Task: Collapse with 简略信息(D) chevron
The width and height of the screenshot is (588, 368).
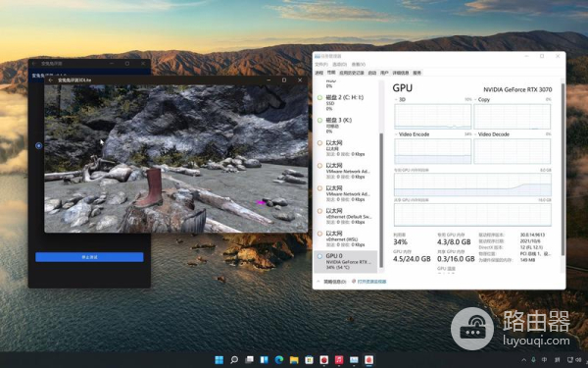Action: [318, 282]
